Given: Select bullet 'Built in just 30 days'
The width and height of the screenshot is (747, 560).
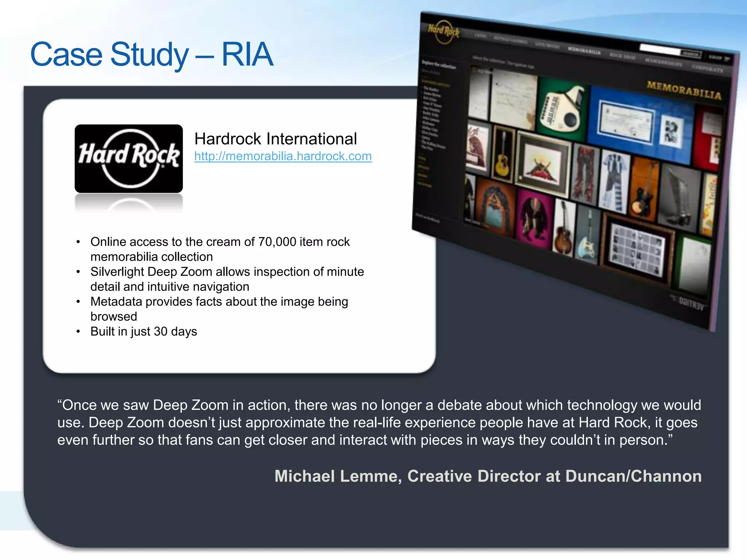Looking at the screenshot, I should click(144, 331).
